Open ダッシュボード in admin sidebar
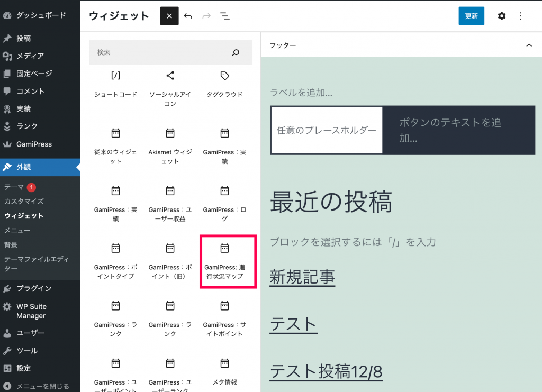The width and height of the screenshot is (542, 392). (40, 15)
